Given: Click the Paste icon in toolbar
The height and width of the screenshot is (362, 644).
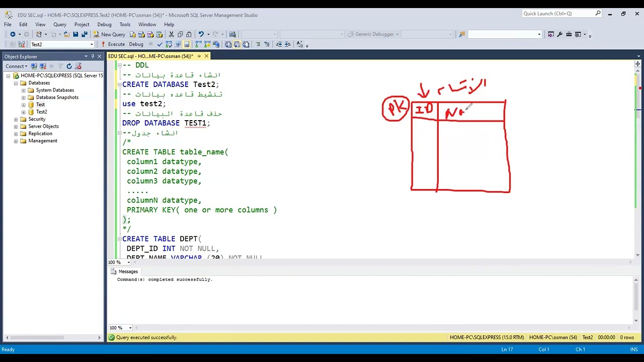Looking at the screenshot, I should tap(189, 34).
